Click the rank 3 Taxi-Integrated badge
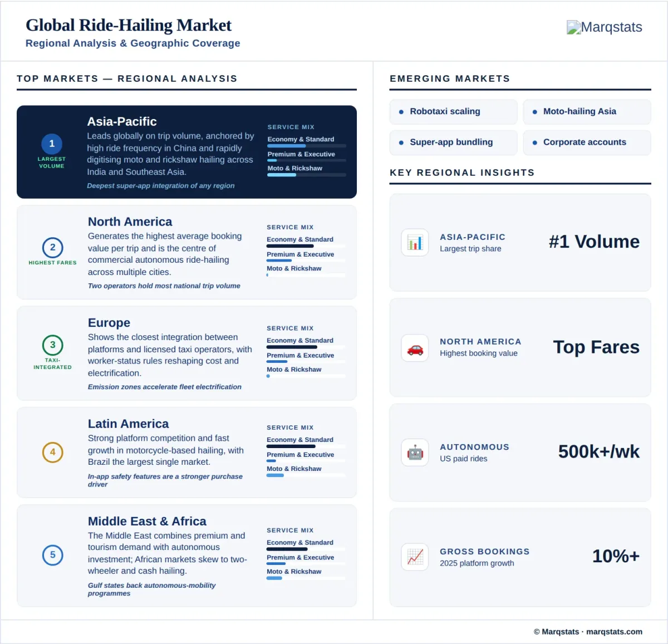Viewport: 668px width, 644px height. click(x=53, y=345)
